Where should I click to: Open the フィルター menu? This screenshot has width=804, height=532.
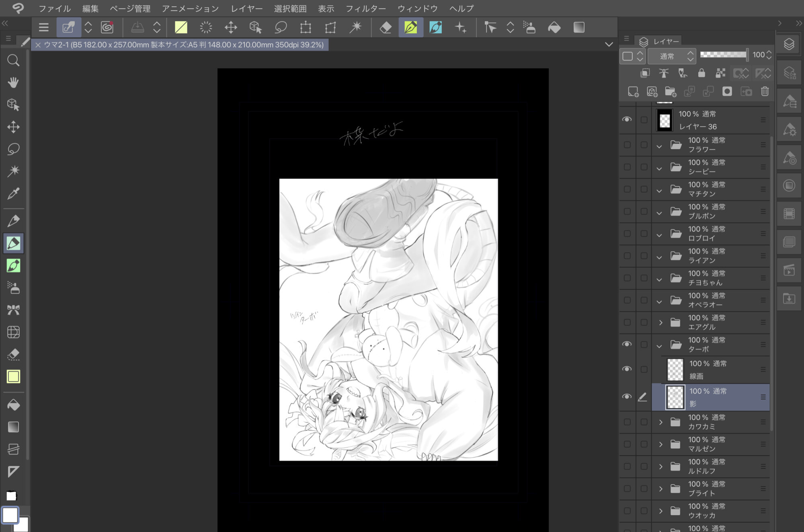click(x=365, y=8)
